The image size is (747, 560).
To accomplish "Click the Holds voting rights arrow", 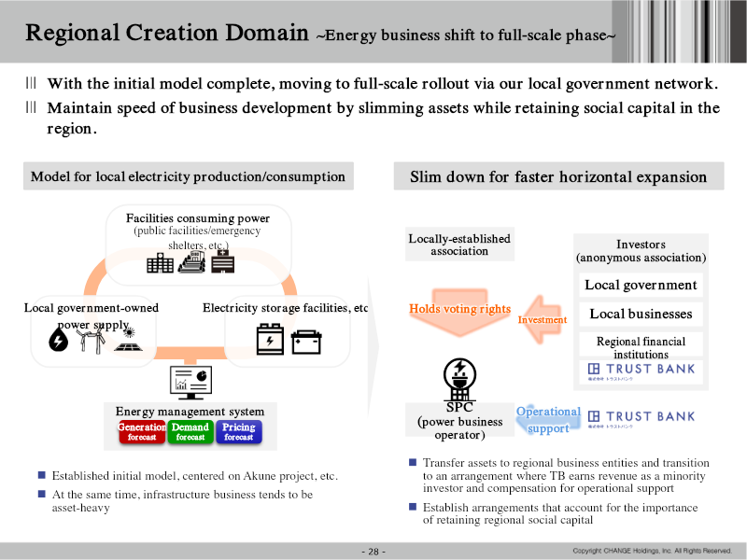I will pos(459,312).
